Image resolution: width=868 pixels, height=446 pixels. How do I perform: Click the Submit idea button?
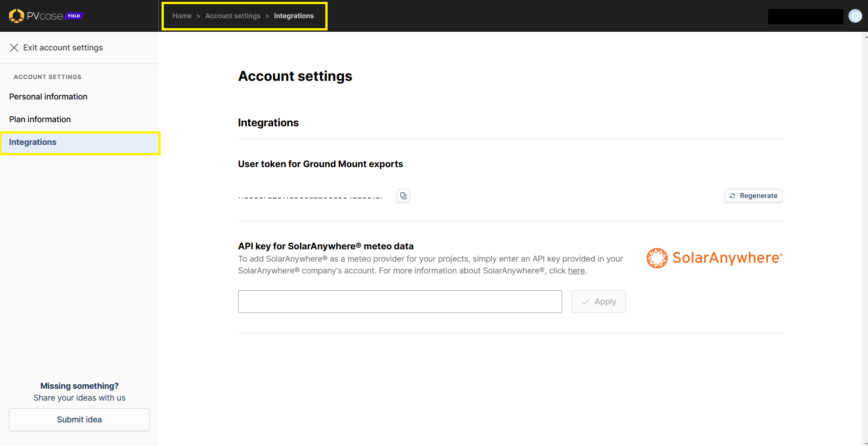click(79, 420)
